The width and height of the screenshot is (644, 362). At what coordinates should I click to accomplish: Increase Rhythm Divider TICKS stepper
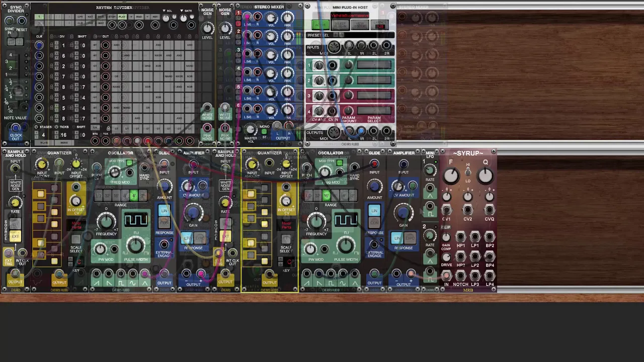click(57, 132)
